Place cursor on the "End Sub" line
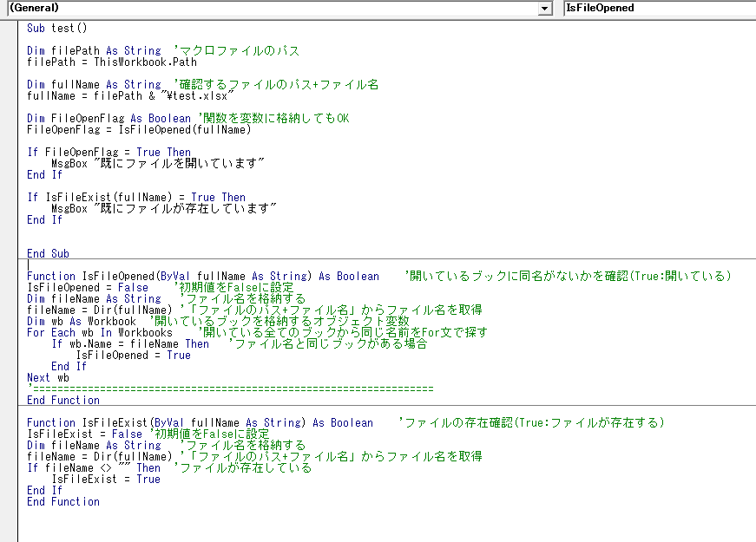The width and height of the screenshot is (756, 542). (48, 254)
